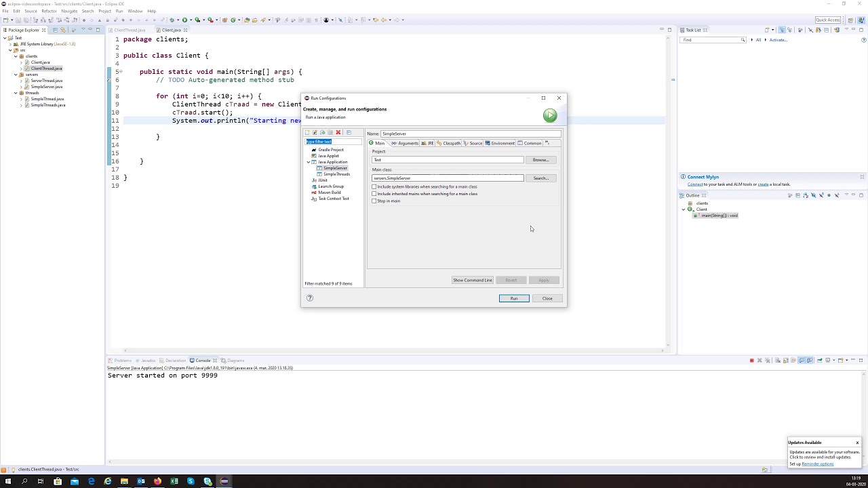Open the Run toolbar dropdown arrow
The image size is (868, 488).
(x=191, y=20)
